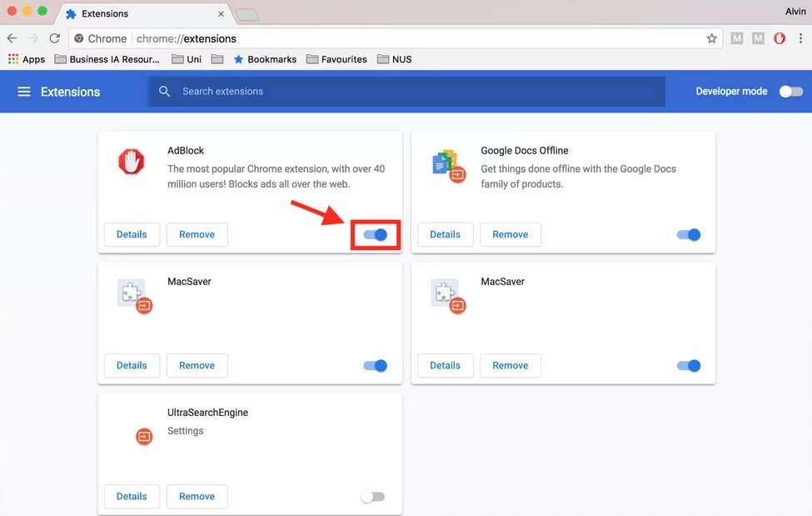Click the AdBlock red hand icon
812x516 pixels.
click(131, 162)
